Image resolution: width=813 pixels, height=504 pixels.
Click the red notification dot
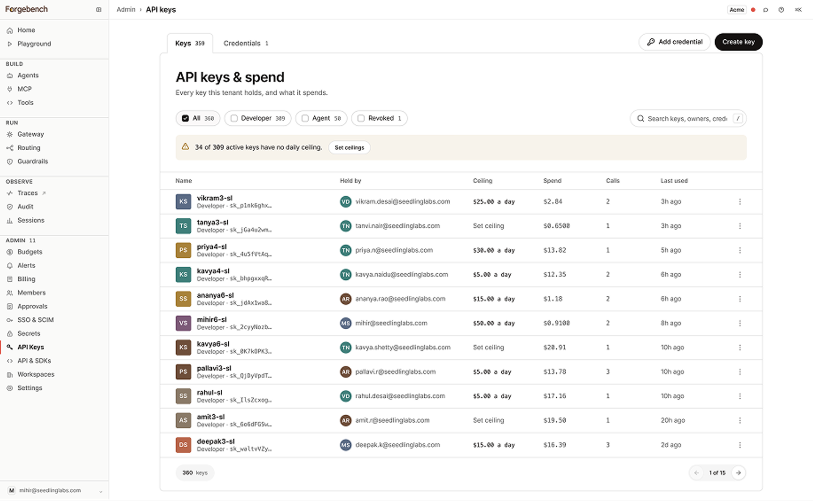753,10
